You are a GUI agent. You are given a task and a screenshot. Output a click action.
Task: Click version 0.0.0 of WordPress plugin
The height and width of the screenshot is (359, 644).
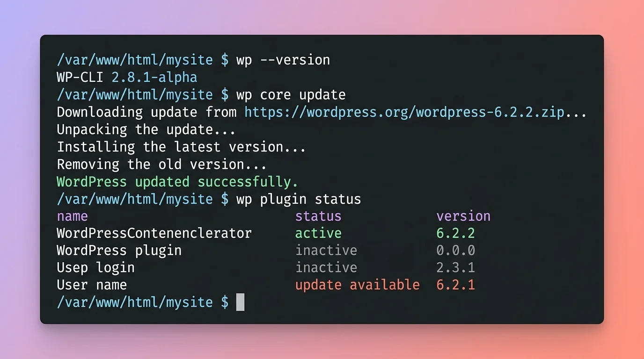point(455,250)
